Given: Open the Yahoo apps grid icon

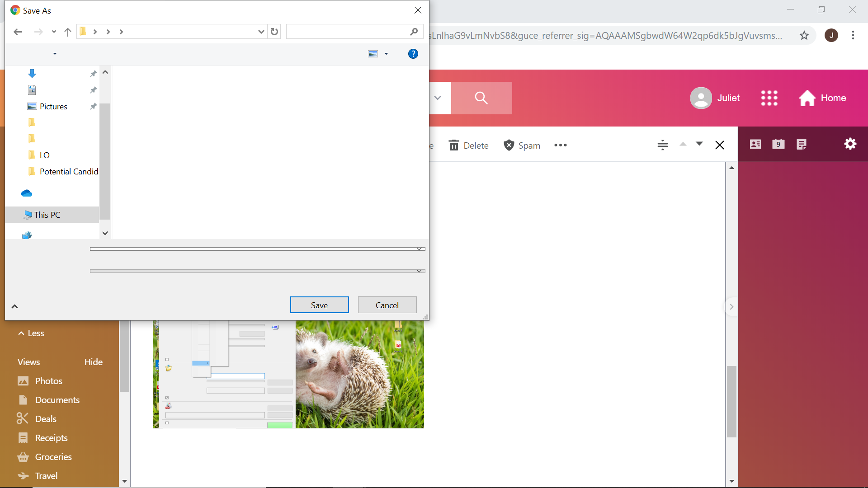Looking at the screenshot, I should (769, 98).
